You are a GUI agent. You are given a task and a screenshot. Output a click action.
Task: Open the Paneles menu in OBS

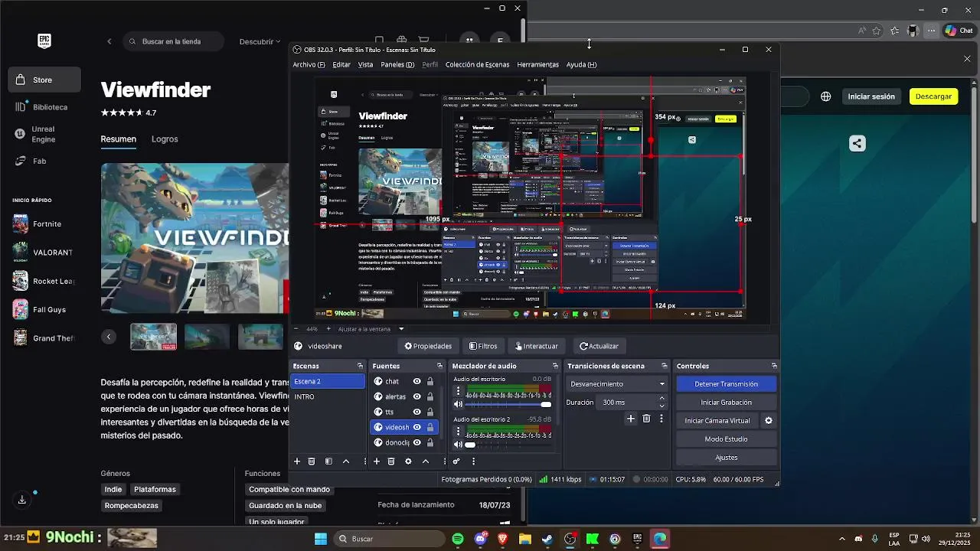point(397,64)
